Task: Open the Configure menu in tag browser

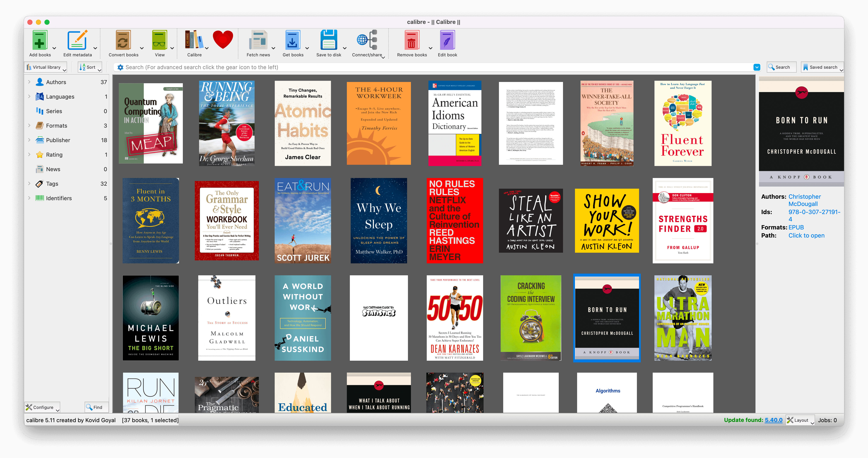Action: point(43,407)
